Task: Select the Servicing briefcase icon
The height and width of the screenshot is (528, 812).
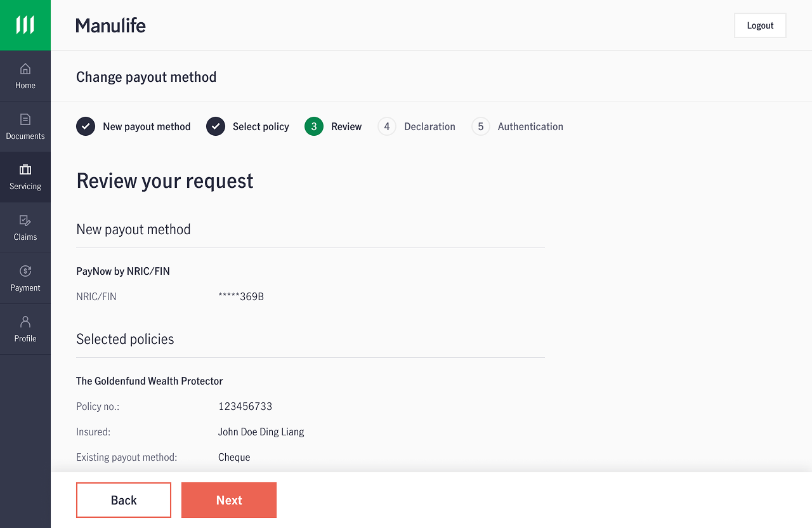Action: pyautogui.click(x=25, y=169)
